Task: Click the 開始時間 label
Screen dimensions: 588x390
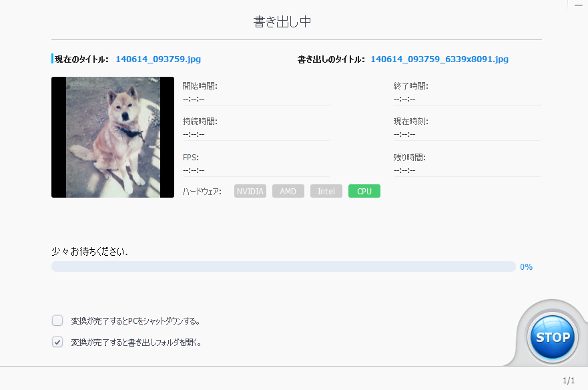Action: click(200, 86)
